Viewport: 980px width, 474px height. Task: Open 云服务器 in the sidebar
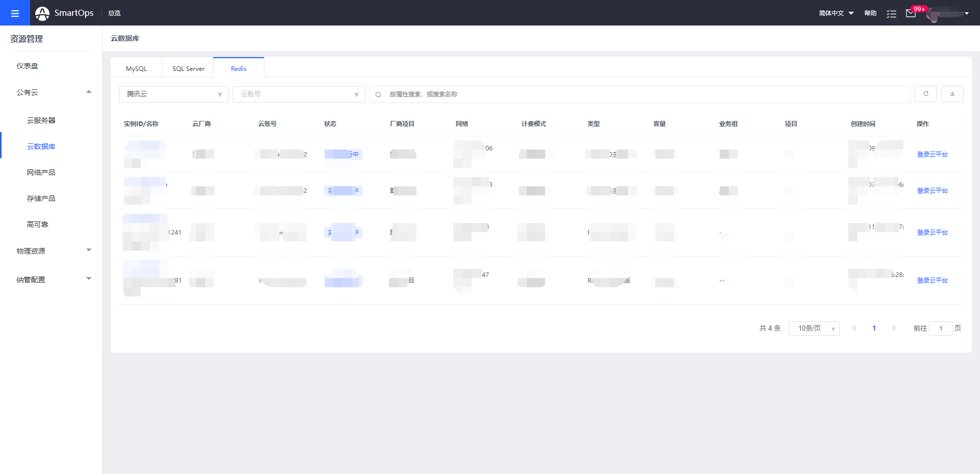(41, 120)
